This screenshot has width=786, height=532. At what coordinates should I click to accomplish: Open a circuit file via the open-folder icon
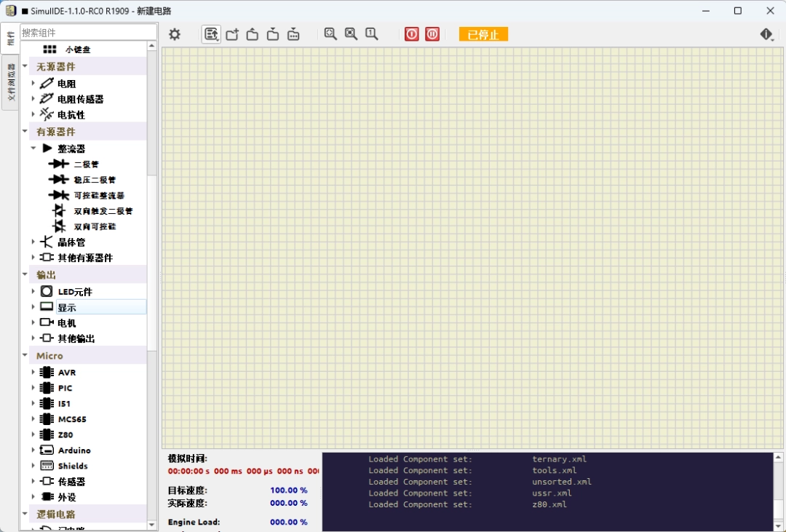pyautogui.click(x=252, y=33)
